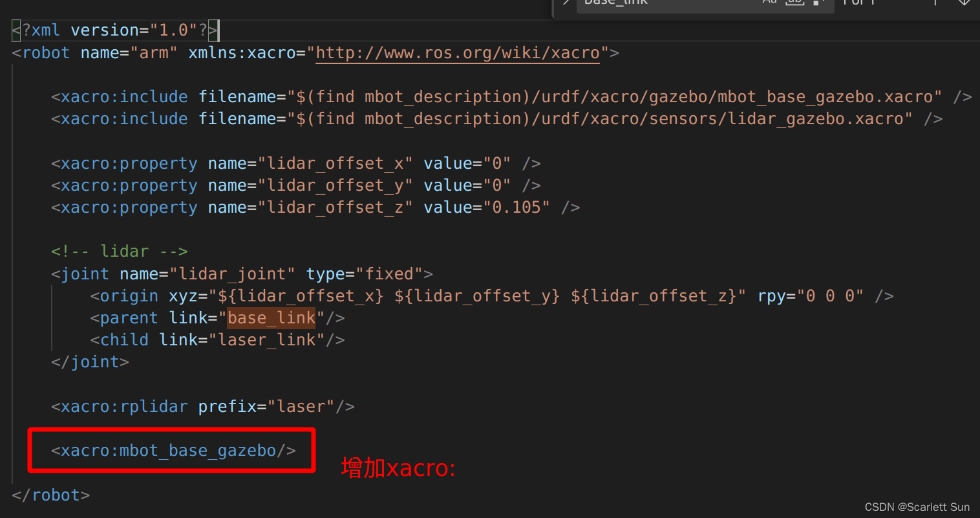This screenshot has width=980, height=518.
Task: Click the origin tag name
Action: (129, 296)
